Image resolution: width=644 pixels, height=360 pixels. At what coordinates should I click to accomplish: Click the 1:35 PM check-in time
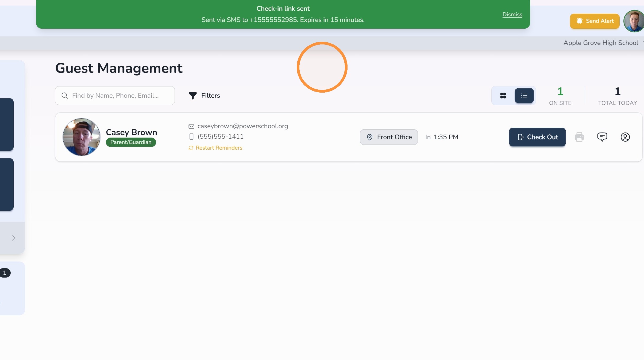tap(446, 137)
